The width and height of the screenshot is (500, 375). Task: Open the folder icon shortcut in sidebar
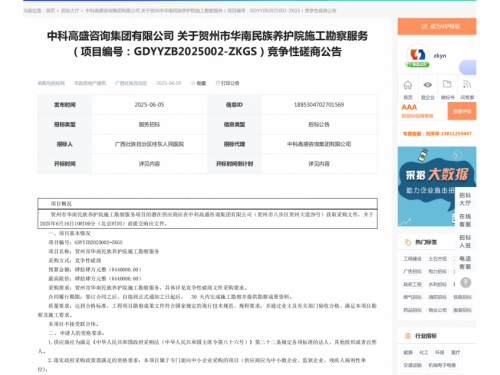(447, 84)
